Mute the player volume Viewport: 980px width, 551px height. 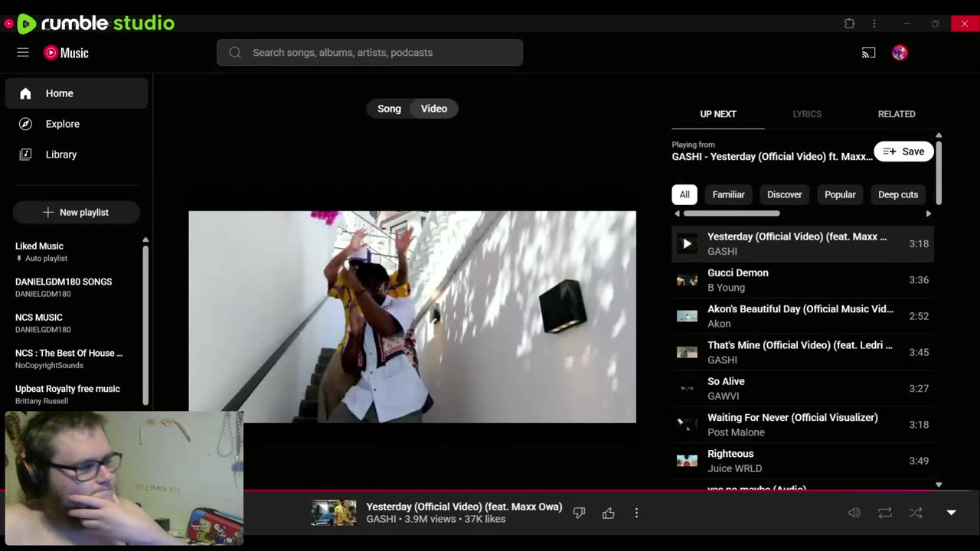pyautogui.click(x=854, y=513)
